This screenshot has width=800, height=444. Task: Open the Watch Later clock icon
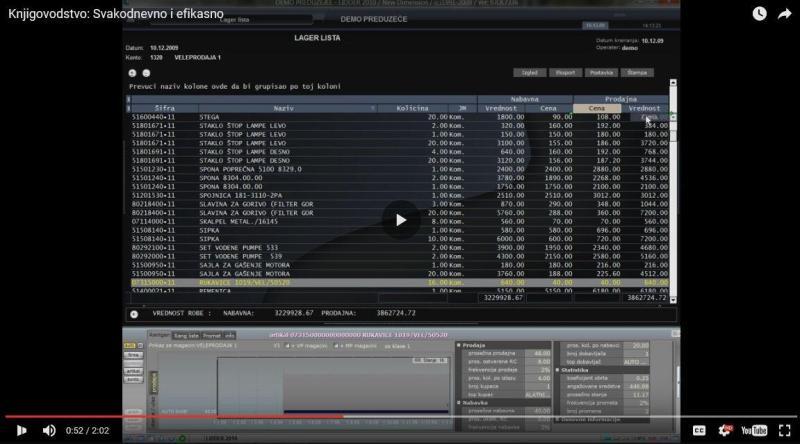[759, 14]
